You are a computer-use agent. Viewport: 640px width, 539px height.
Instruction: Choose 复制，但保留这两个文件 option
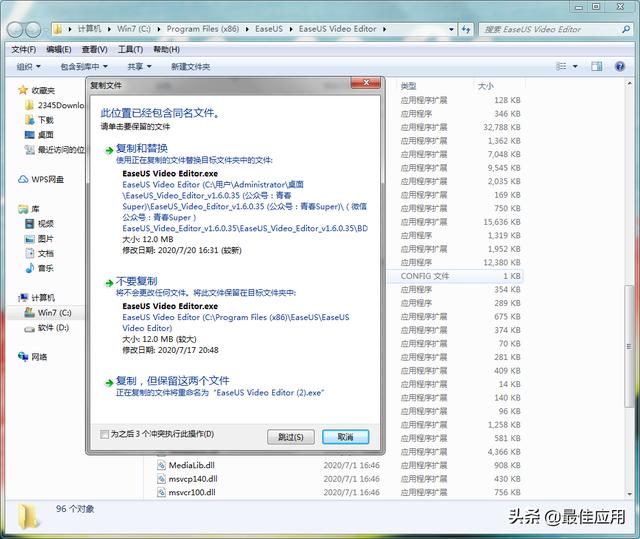point(172,381)
